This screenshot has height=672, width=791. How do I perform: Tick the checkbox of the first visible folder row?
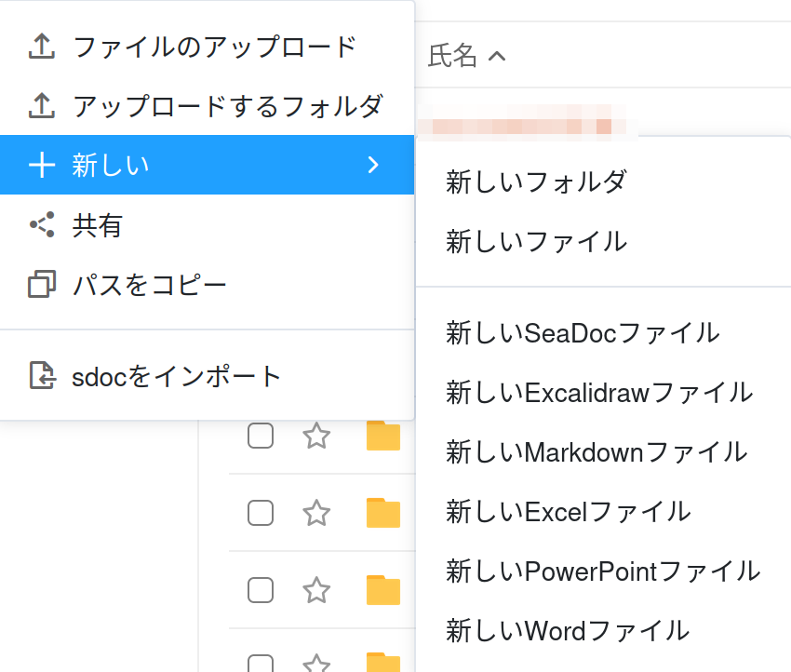point(261,436)
